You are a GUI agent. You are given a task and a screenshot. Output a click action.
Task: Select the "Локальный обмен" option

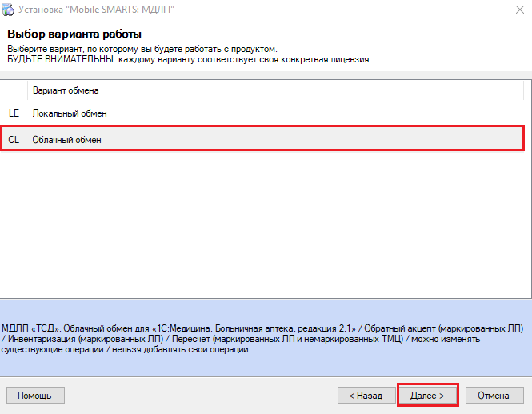[262, 113]
